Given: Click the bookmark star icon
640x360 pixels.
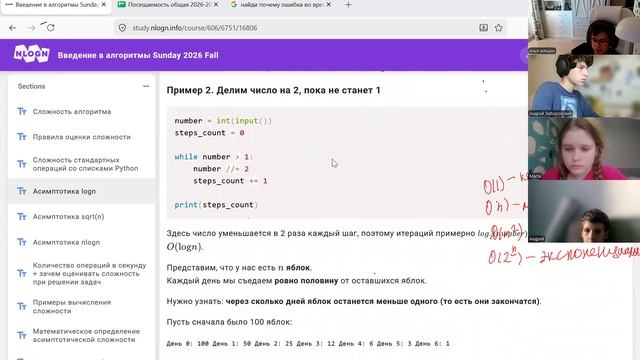Looking at the screenshot, I should tap(498, 28).
